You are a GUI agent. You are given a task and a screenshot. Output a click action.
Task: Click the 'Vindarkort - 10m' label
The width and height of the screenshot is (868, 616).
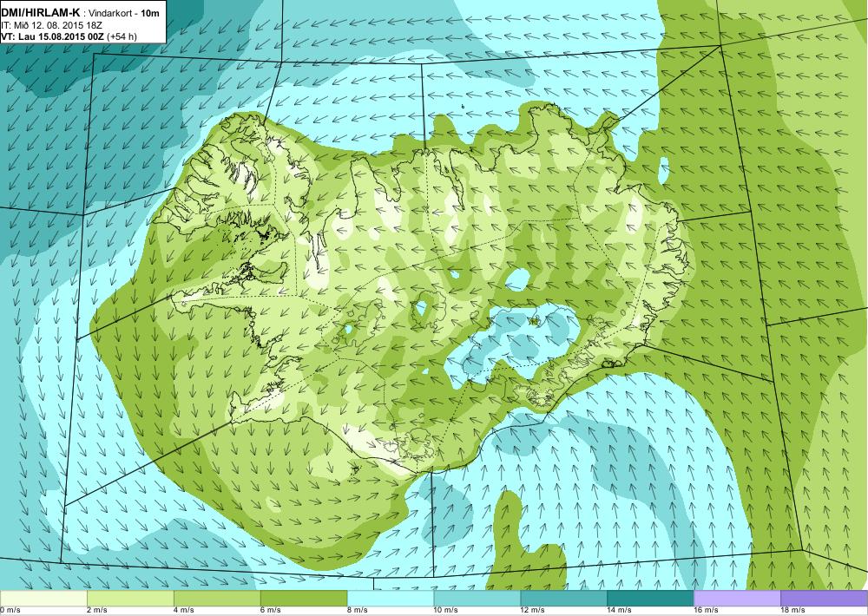click(124, 13)
